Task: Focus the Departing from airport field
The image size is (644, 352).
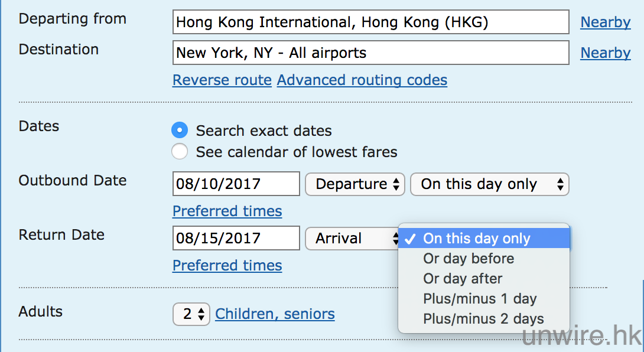Action: (371, 22)
